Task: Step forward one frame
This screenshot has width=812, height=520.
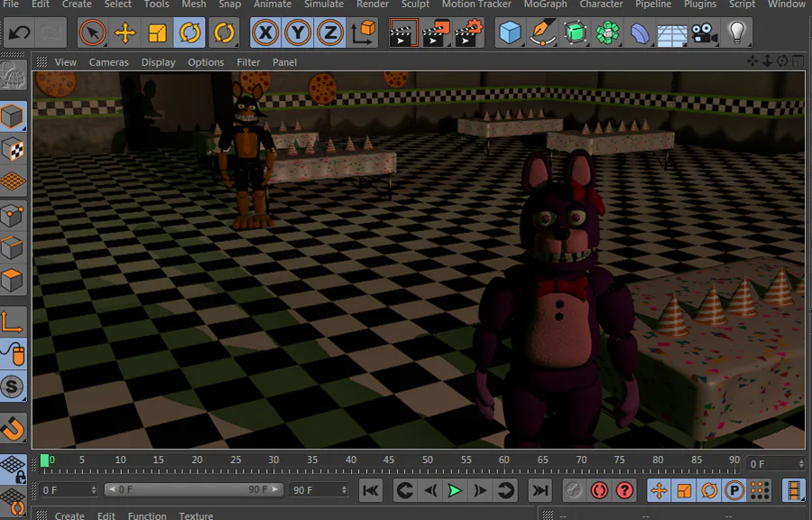Action: pyautogui.click(x=480, y=490)
